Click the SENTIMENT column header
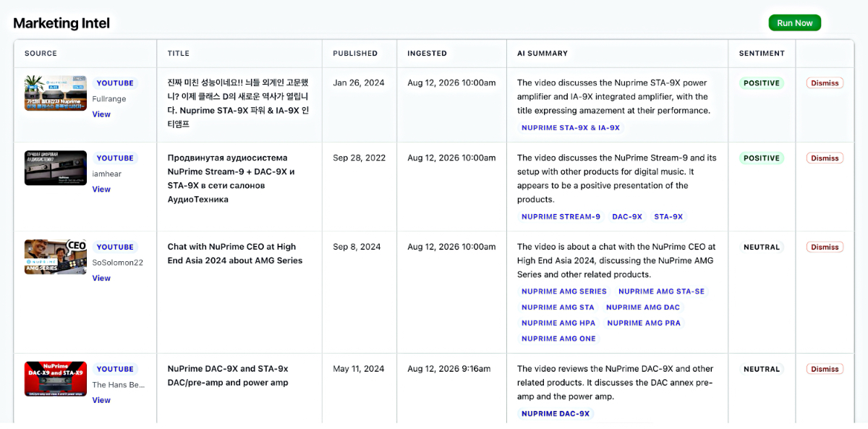Viewport: 868px width, 429px height. 762,54
